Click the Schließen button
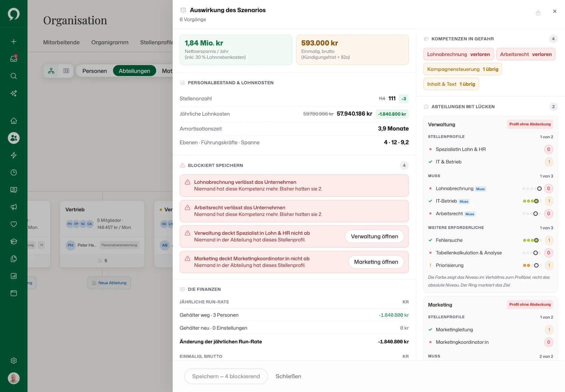This screenshot has width=565, height=392. point(289,376)
